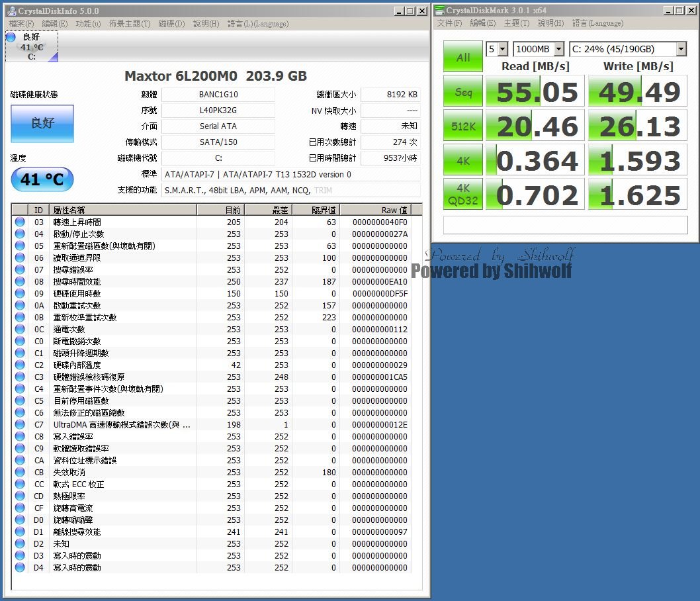Click the Maxtor 6L200M0 203.9 GB title

[216, 76]
